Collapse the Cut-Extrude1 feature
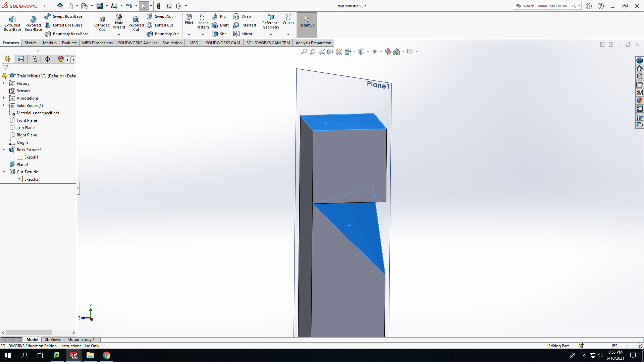Image resolution: width=644 pixels, height=362 pixels. (x=4, y=172)
